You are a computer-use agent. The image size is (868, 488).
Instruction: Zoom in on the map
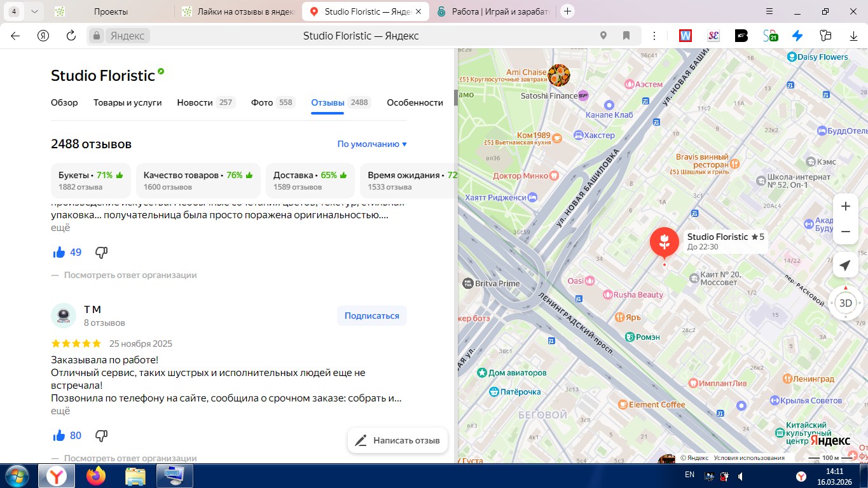click(845, 206)
